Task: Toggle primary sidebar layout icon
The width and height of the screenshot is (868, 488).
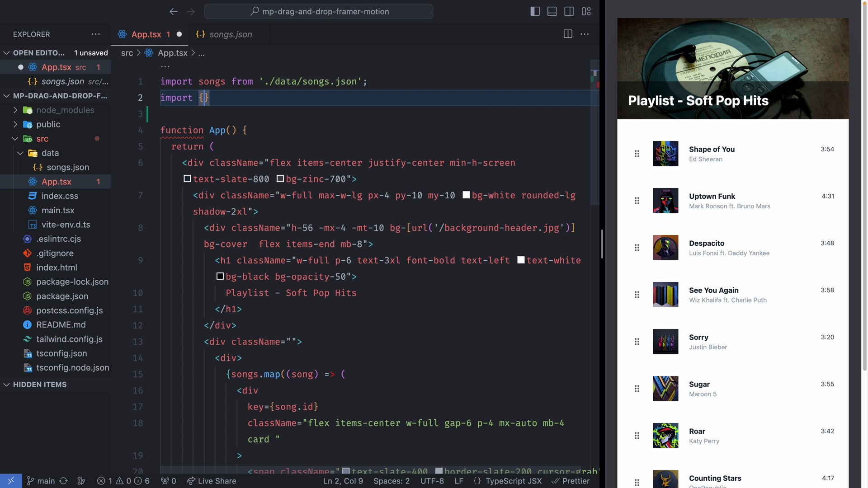Action: tap(535, 11)
